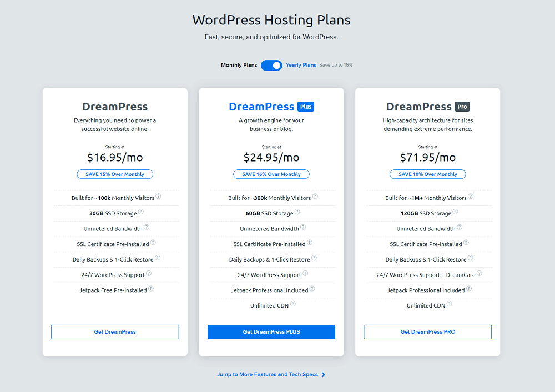Click DreamPress Plus Unmetered Bandwidth help icon
555x392 pixels.
click(x=303, y=227)
